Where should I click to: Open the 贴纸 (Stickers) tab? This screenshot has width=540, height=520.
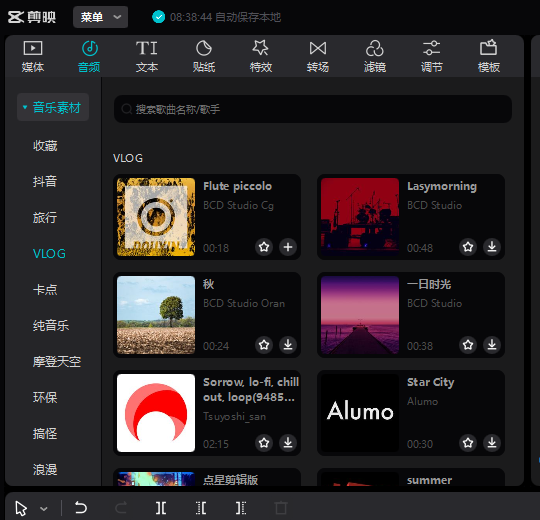point(204,56)
